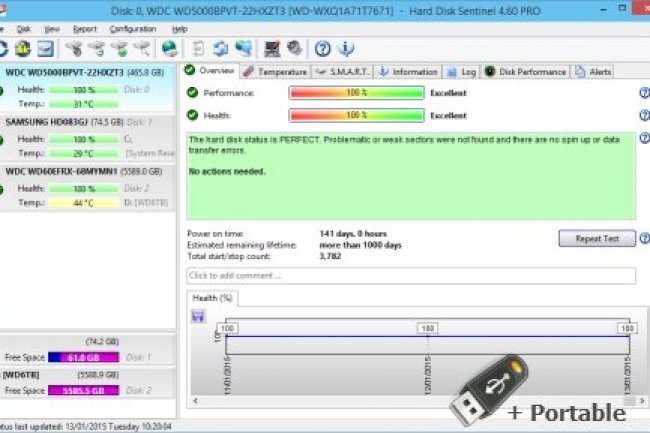Screen dimensions: 650x433
Task: Click the green check icon next to Performance
Action: click(192, 92)
